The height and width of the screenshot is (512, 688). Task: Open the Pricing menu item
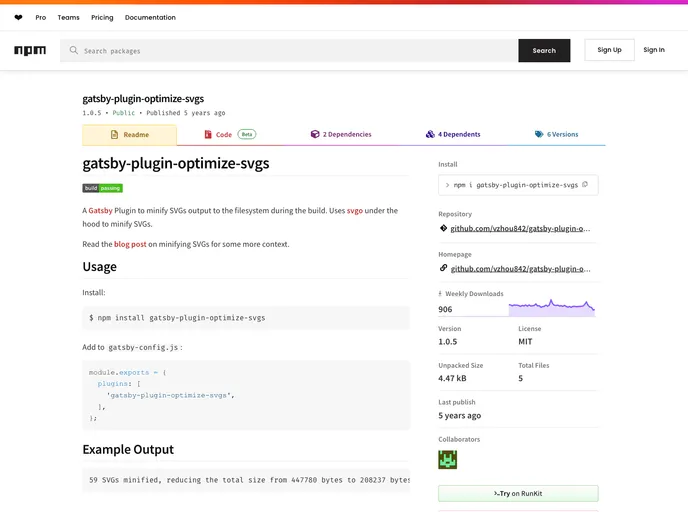[102, 18]
